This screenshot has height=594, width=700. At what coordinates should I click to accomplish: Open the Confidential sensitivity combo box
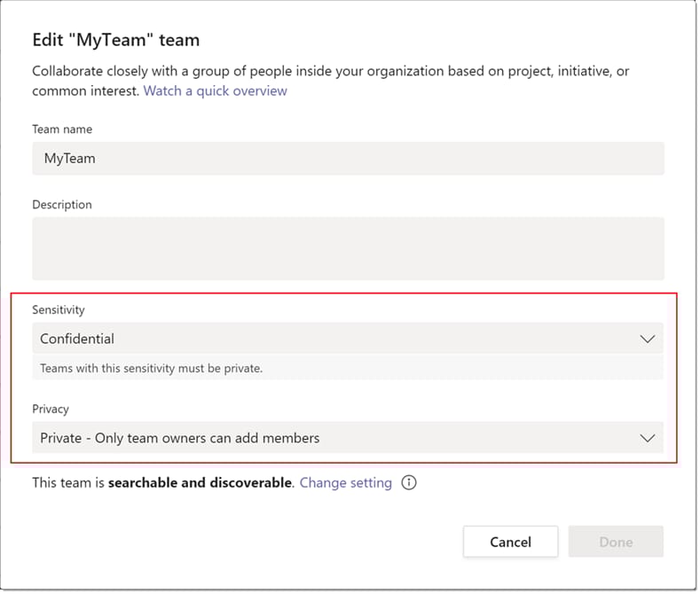tap(347, 339)
